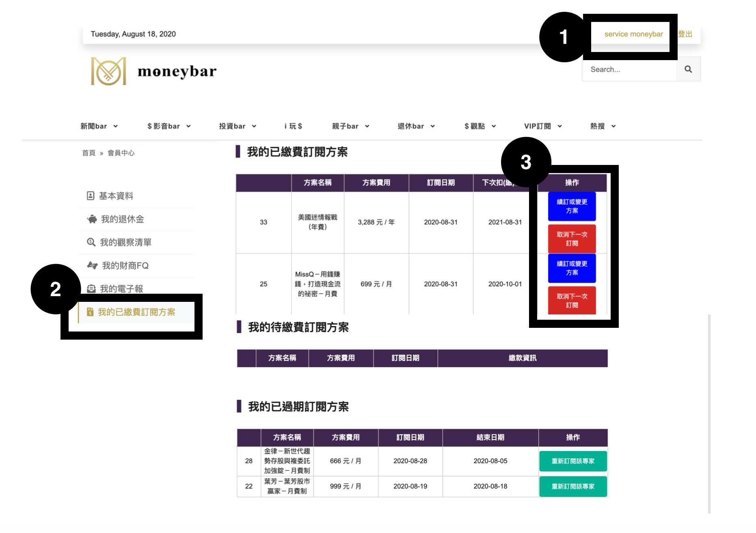Resubscribe to the 葉芳股市贏家 plan
The image size is (756, 533).
coord(572,486)
